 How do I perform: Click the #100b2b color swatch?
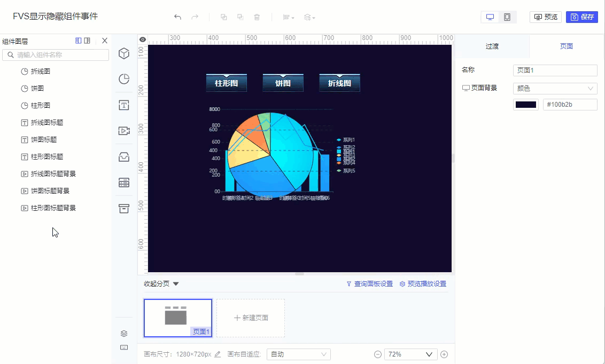pyautogui.click(x=525, y=105)
